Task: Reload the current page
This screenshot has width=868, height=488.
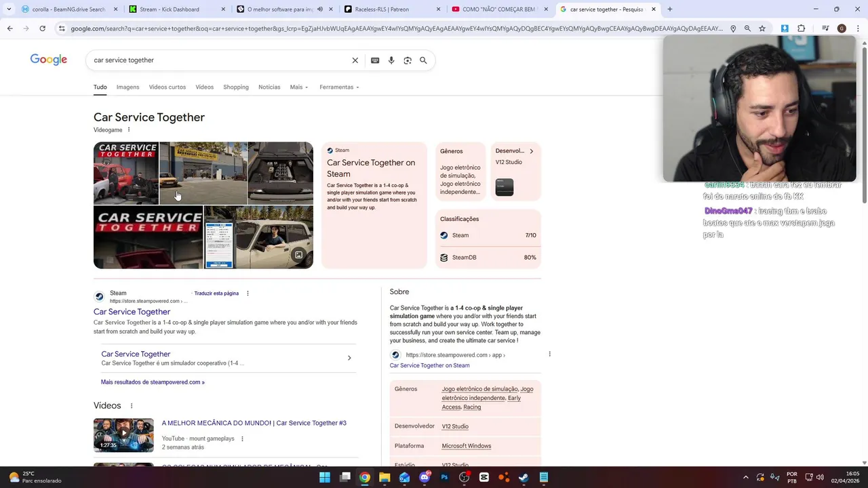Action: pyautogui.click(x=42, y=28)
